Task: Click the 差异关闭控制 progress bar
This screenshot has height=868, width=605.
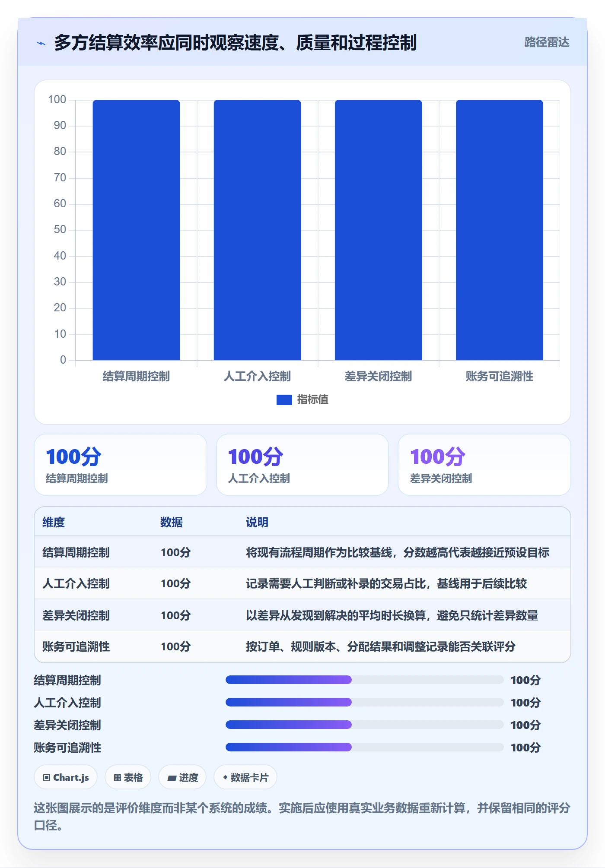Action: (364, 725)
